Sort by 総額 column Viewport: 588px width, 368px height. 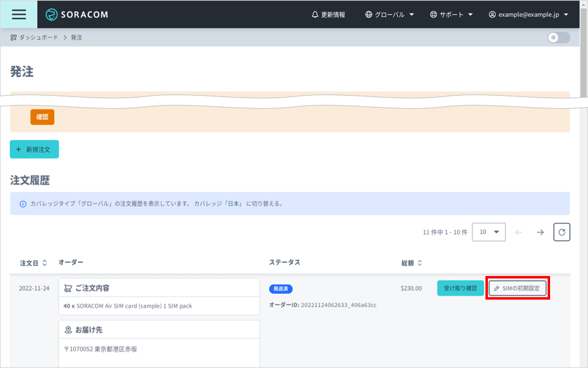click(x=411, y=263)
